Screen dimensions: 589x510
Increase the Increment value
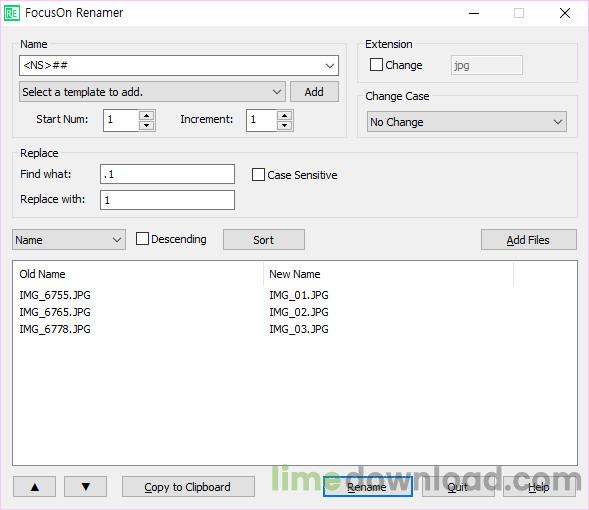click(284, 115)
